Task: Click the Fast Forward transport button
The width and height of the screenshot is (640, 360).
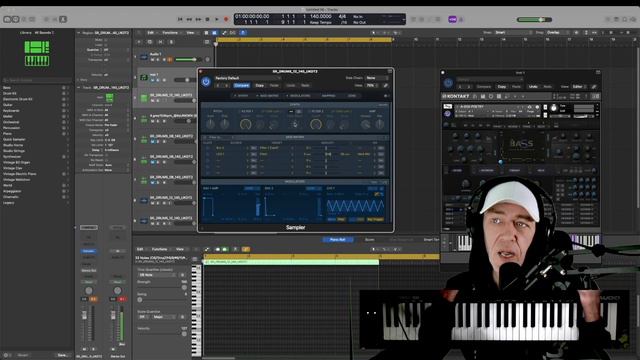Action: click(198, 19)
